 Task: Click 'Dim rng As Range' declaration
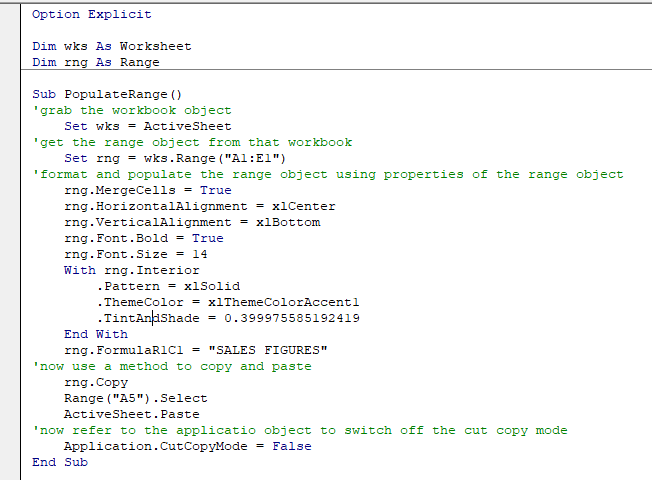[x=96, y=62]
